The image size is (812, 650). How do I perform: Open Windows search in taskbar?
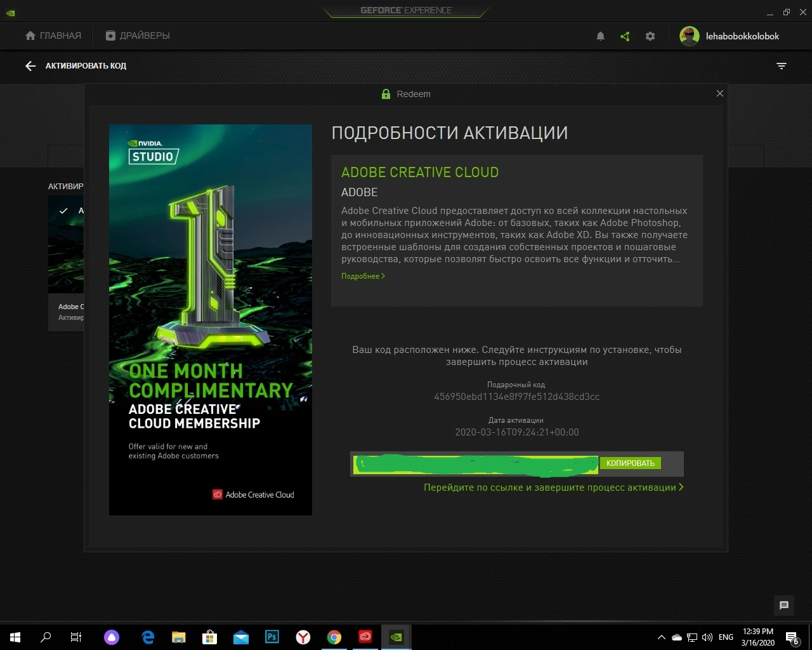(x=46, y=637)
